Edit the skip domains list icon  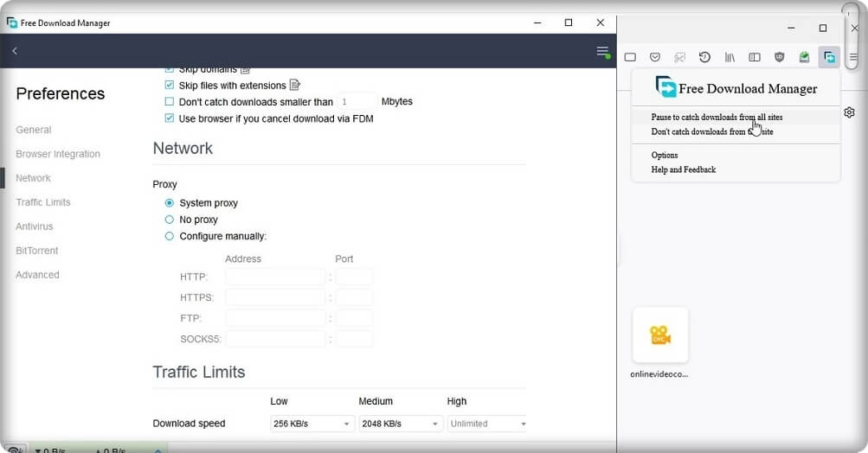pyautogui.click(x=245, y=70)
